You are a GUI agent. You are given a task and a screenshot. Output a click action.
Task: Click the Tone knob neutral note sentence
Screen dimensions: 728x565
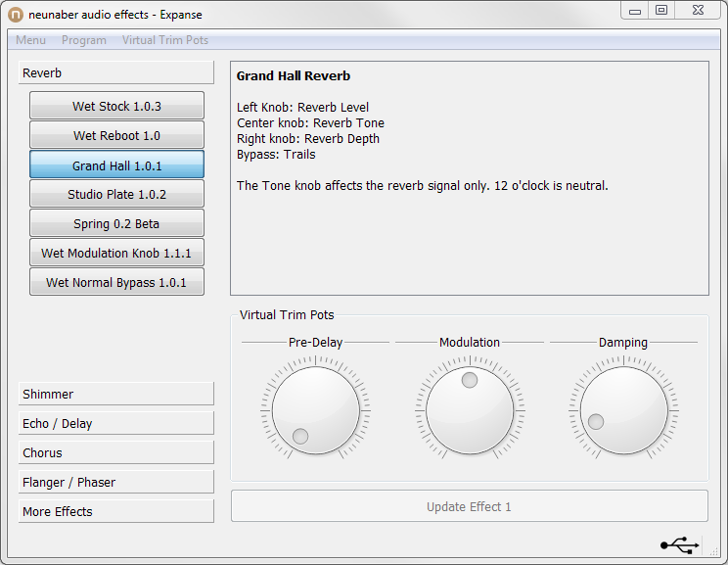pos(423,186)
